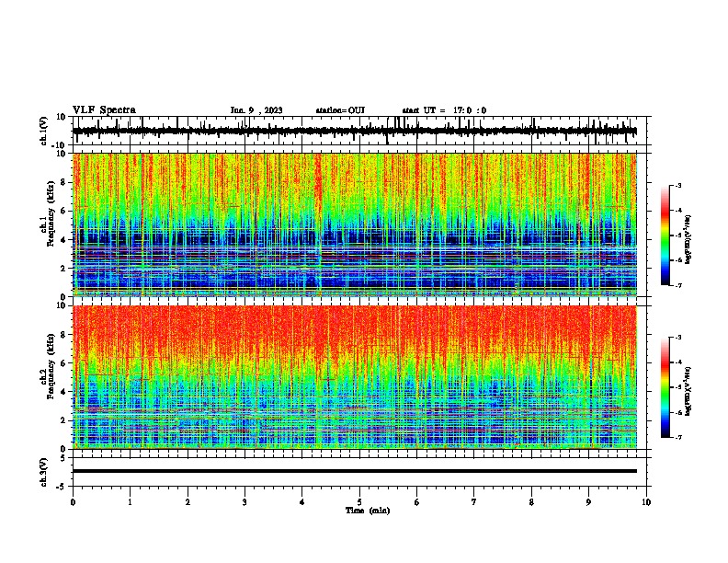Click the "ch.1(V)" axis label
Screen dimensions: 728x563
[43, 131]
